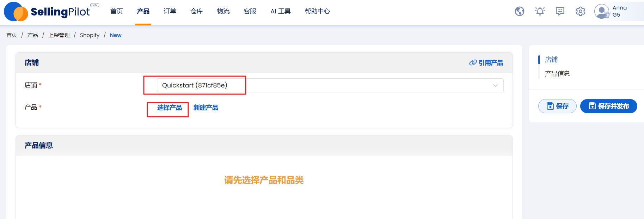Expand the 店铺 store dropdown arrow
644x219 pixels.
coord(495,85)
